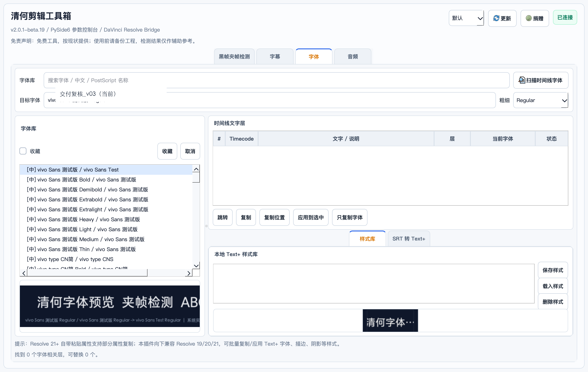Image resolution: width=588 pixels, height=372 pixels.
Task: Click 应用到选中 button
Action: tap(311, 217)
